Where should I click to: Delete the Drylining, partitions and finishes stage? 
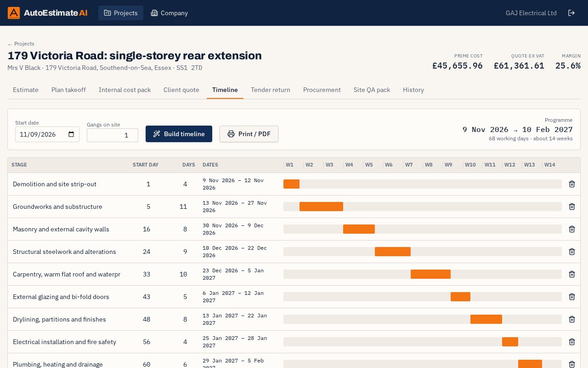572,319
